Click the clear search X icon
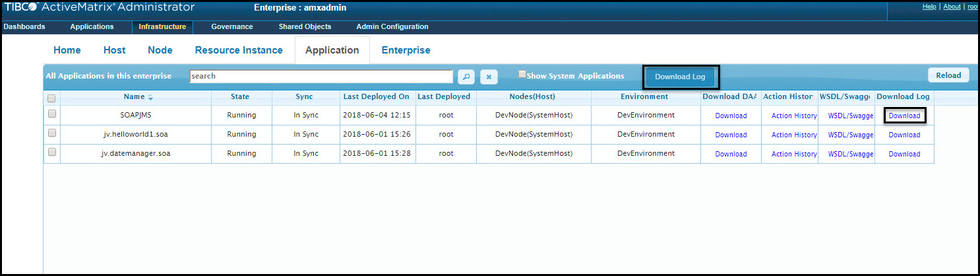Image resolution: width=980 pixels, height=276 pixels. [488, 77]
